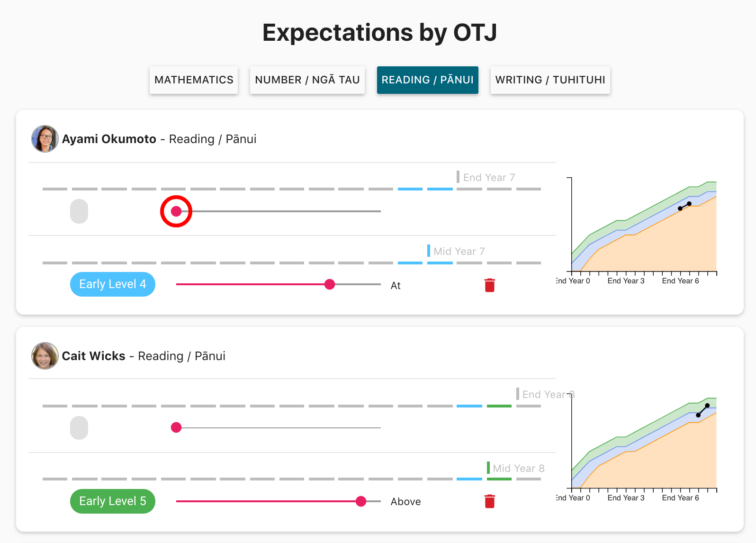Switch to Writing / Tuhituhi tab
The height and width of the screenshot is (543, 756).
tap(550, 80)
